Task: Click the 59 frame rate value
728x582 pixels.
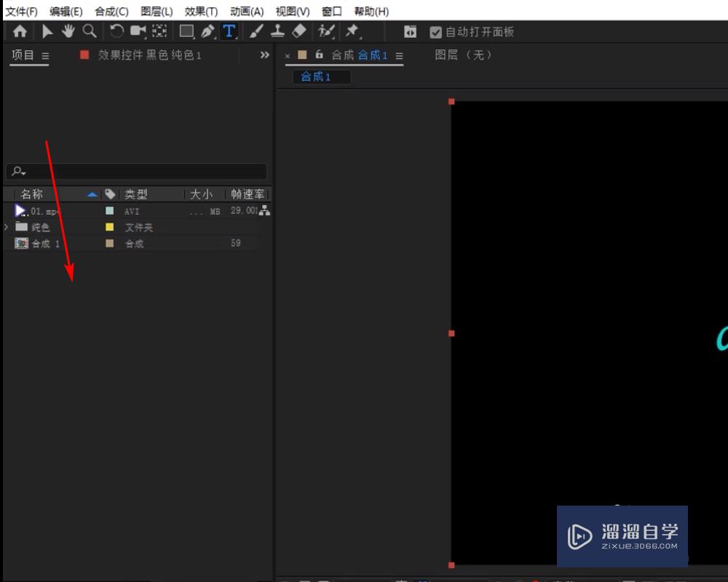Action: (235, 243)
